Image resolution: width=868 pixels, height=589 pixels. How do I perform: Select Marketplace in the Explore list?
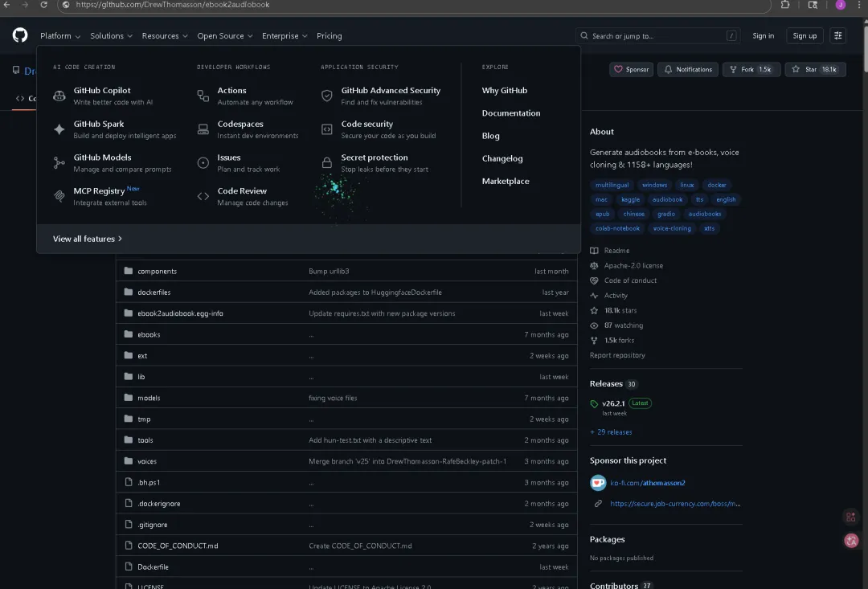click(506, 181)
